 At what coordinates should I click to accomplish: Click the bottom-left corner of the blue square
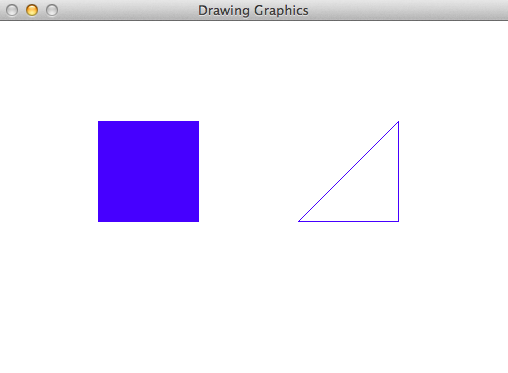click(98, 222)
